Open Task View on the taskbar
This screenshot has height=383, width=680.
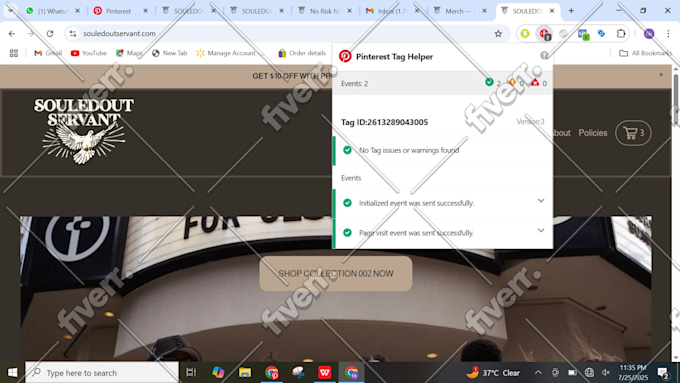coord(191,373)
